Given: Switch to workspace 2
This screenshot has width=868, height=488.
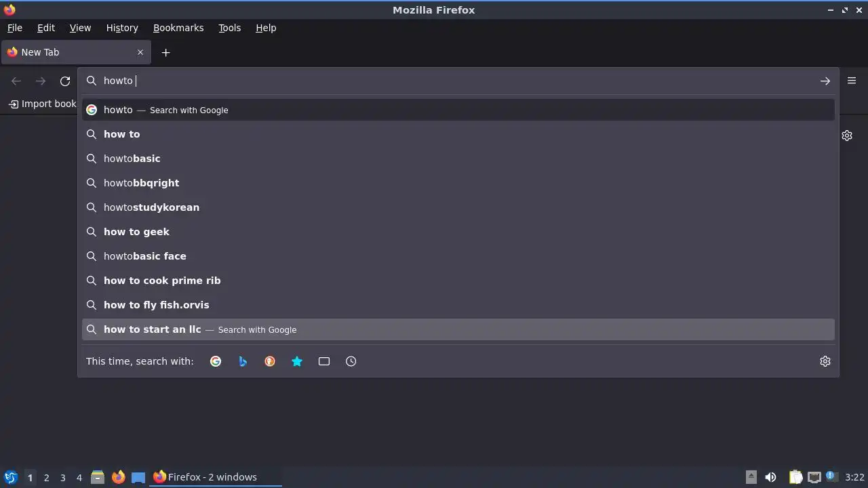Looking at the screenshot, I should click(x=46, y=478).
